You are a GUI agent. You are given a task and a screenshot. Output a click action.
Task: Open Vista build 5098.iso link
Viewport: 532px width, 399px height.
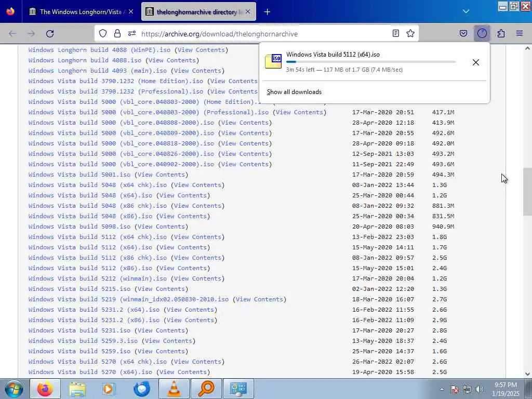coord(79,227)
